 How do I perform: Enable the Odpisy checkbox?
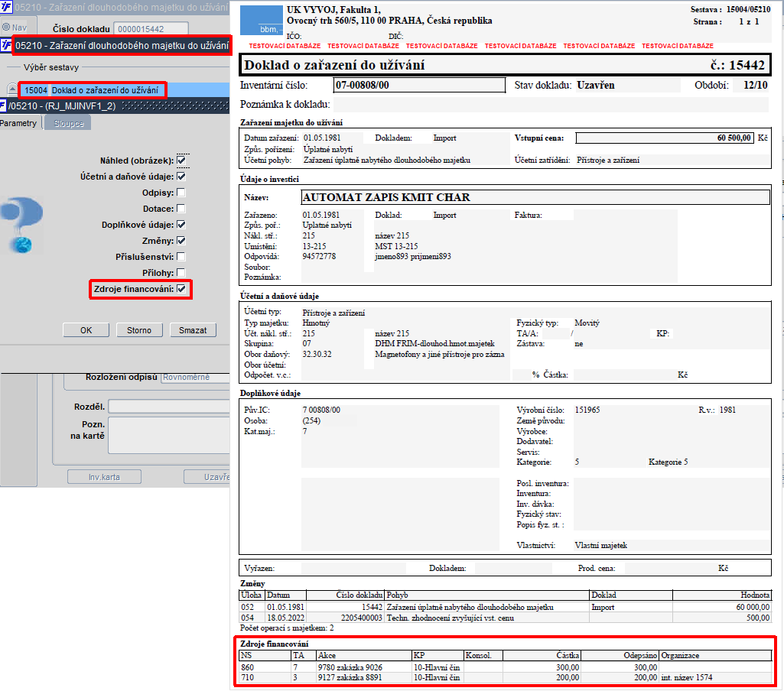pyautogui.click(x=181, y=193)
